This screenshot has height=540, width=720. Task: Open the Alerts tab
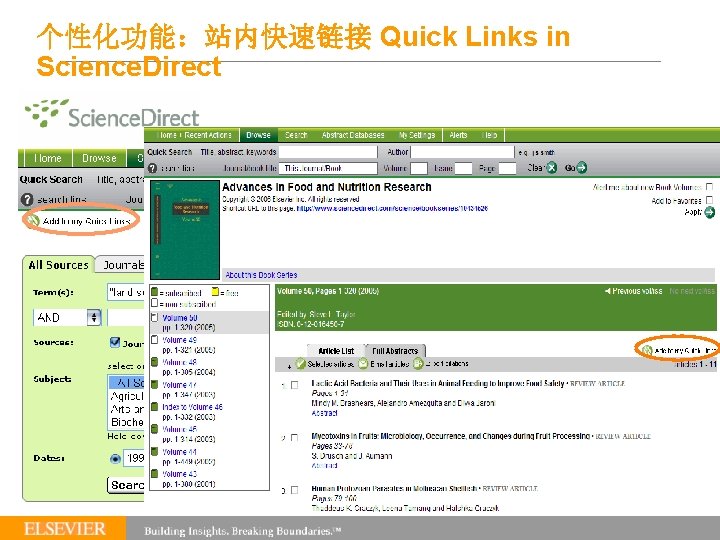(x=458, y=135)
